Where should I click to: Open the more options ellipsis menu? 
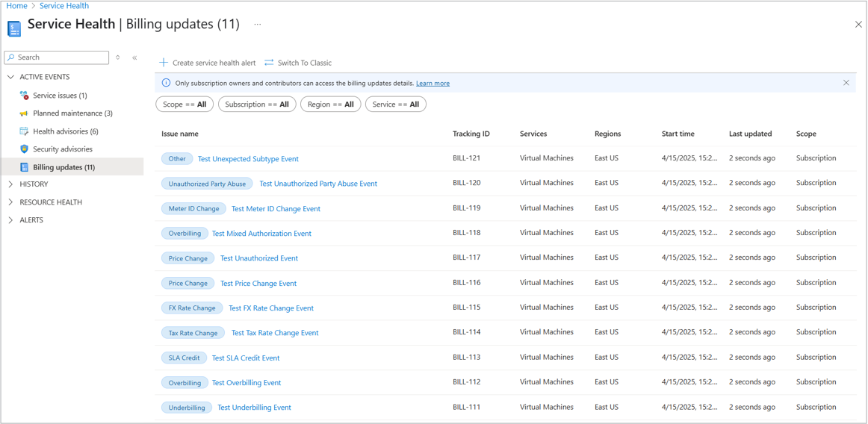(258, 25)
